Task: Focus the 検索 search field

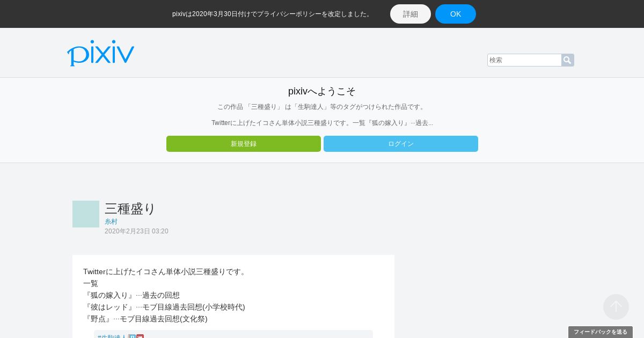Action: pos(524,60)
